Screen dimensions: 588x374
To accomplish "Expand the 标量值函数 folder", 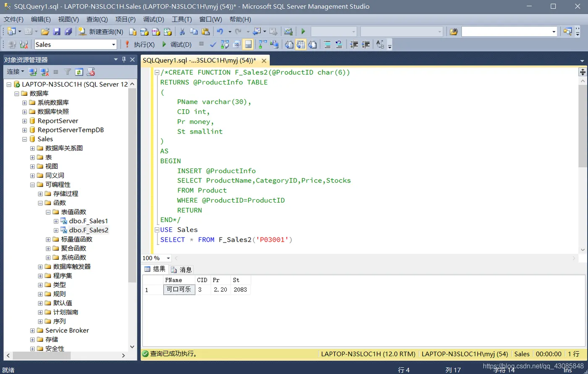I will (48, 240).
